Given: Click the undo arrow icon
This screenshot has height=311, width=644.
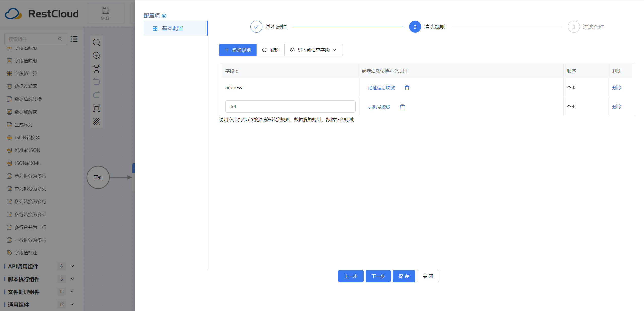Looking at the screenshot, I should coord(96,82).
